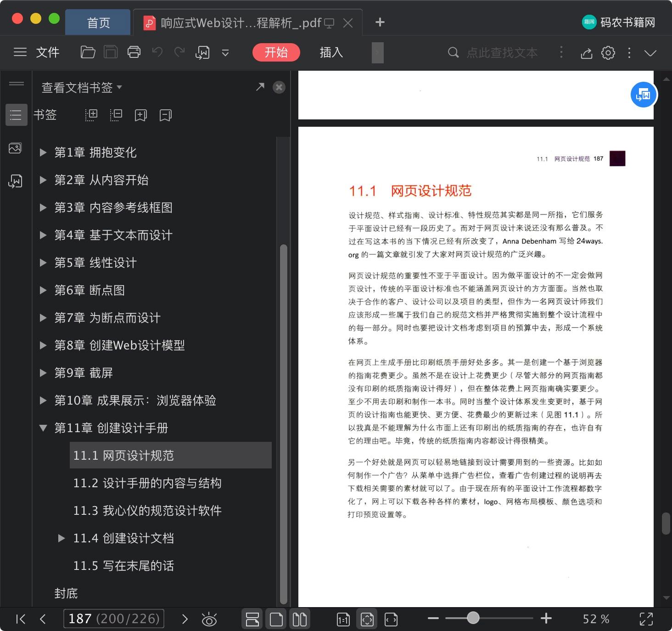This screenshot has width=672, height=631.
Task: Expand 第1章 拥抱变化 bookmark
Action: point(43,152)
